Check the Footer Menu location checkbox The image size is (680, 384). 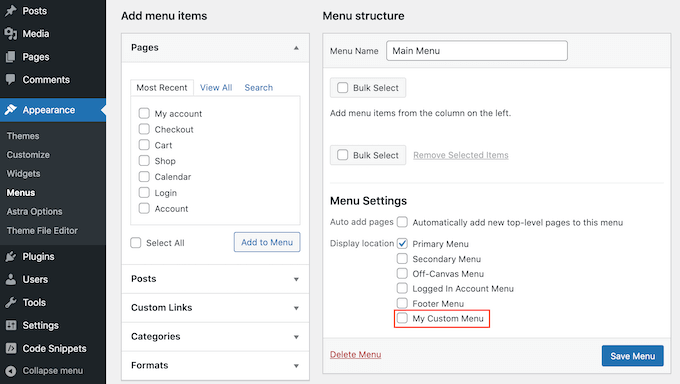coord(402,303)
